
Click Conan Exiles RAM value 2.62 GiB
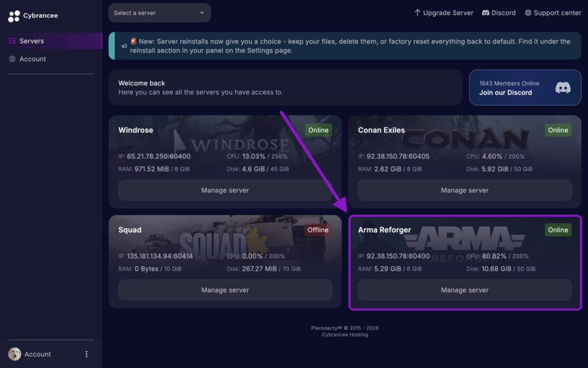[x=388, y=169]
